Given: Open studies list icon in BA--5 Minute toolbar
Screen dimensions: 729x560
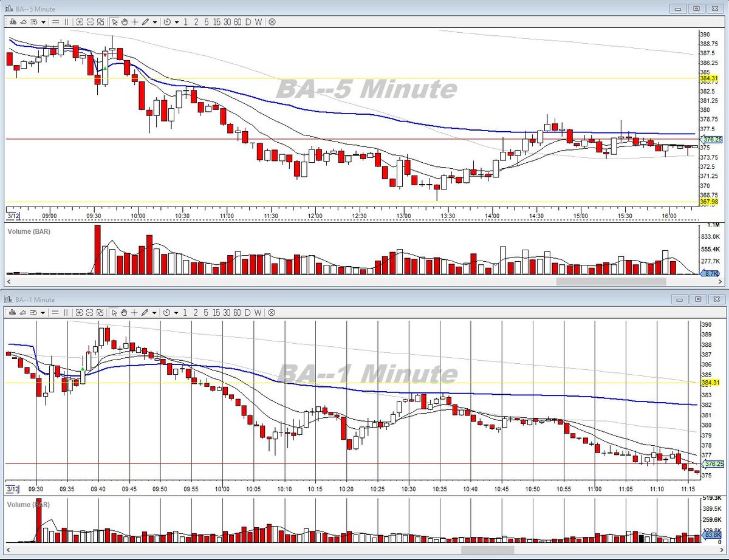Looking at the screenshot, I should pos(33,22).
